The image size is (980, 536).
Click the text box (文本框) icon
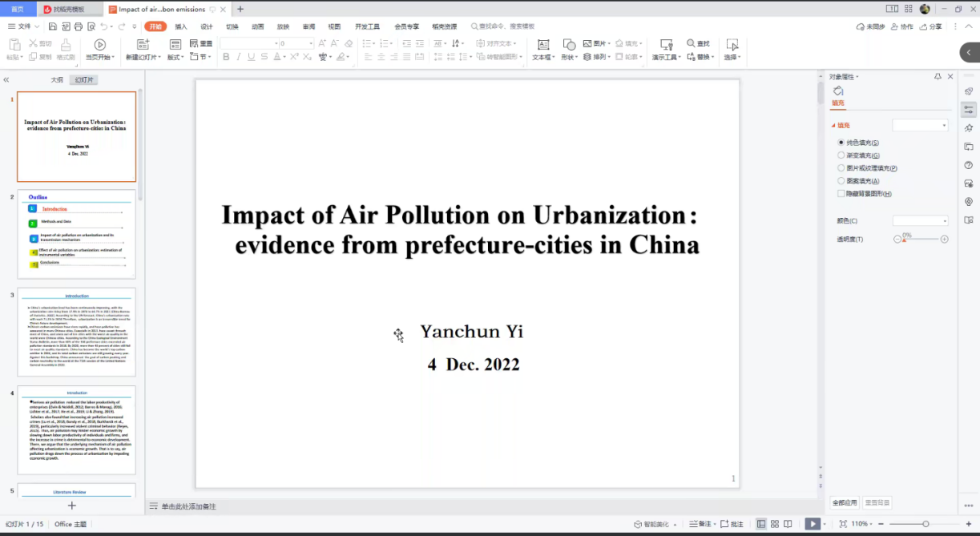coord(542,45)
